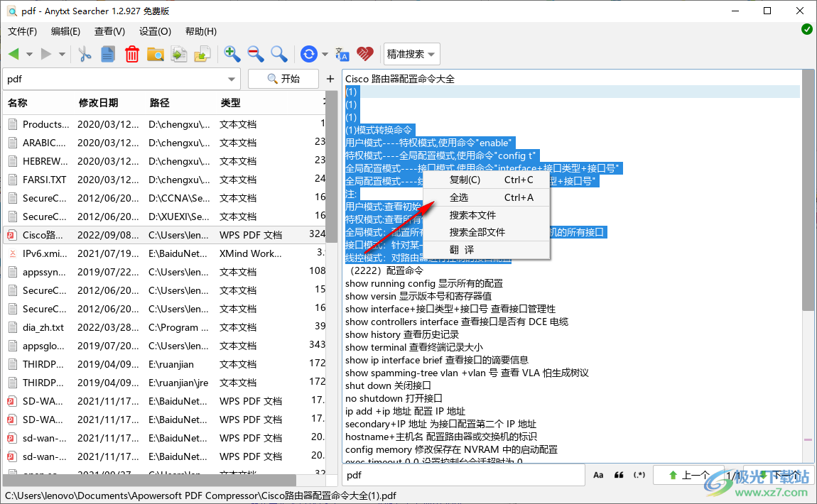The image size is (817, 504).
Task: Zoom out using the minus magnifier icon
Action: (254, 54)
